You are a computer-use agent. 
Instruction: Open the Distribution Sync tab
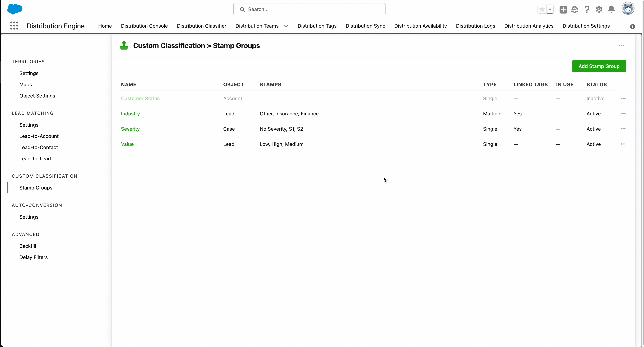coord(365,26)
